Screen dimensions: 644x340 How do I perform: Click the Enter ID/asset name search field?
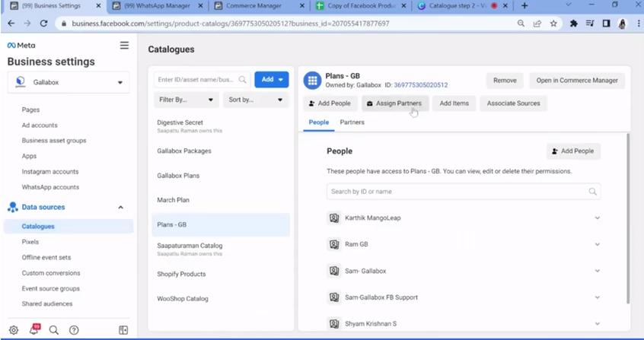pyautogui.click(x=202, y=80)
